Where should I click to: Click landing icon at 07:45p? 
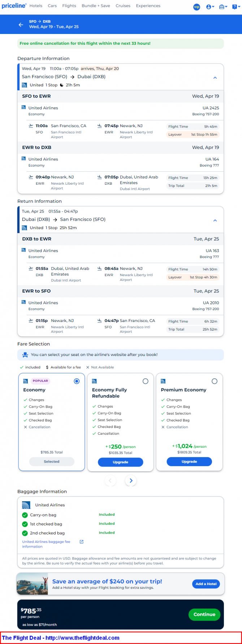(x=99, y=126)
